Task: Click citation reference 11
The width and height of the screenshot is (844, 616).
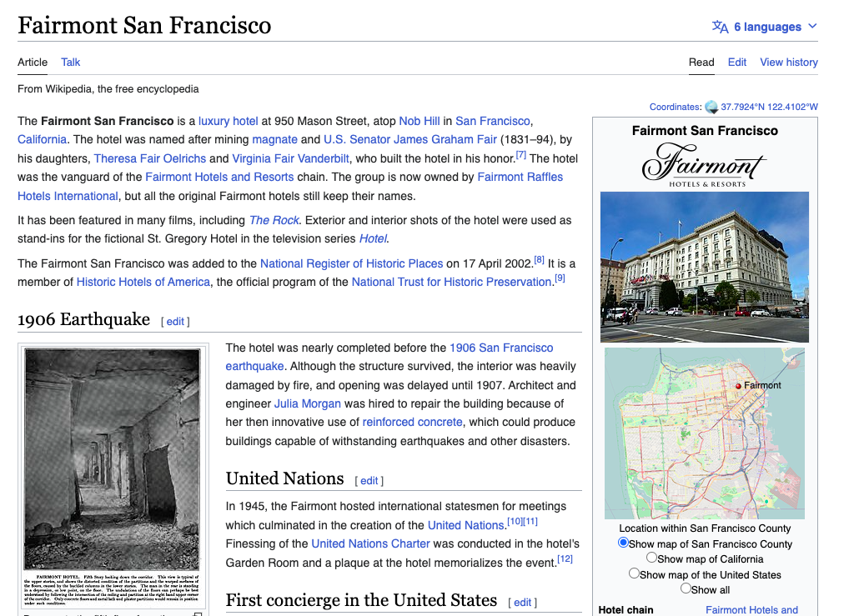Action: point(530,521)
